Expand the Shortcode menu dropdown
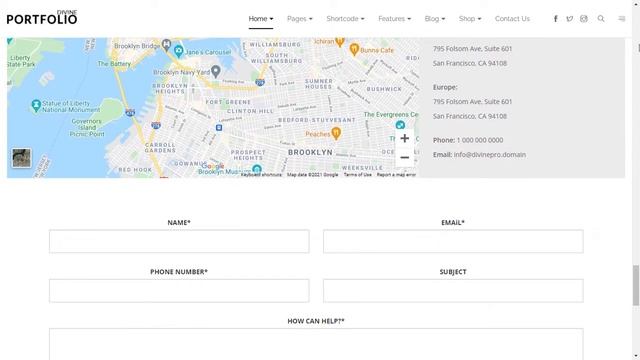The image size is (640, 360). 345,19
